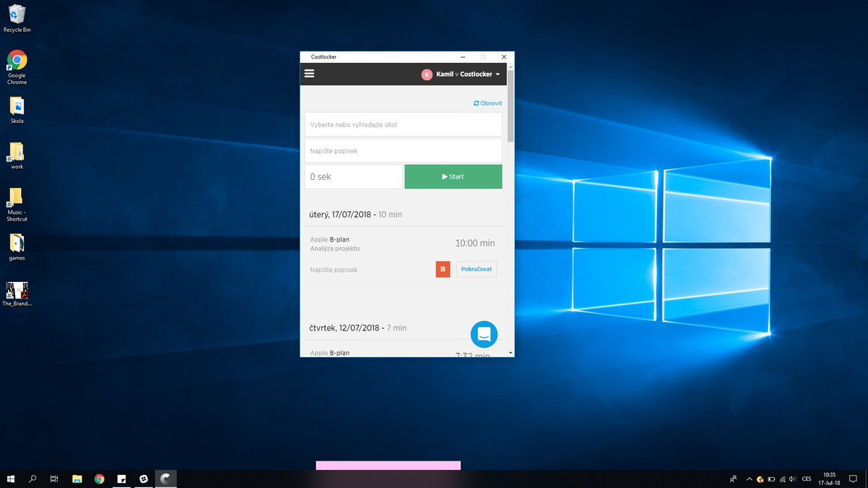This screenshot has height=488, width=868.
Task: Open Task View from the taskbar
Action: 54,479
